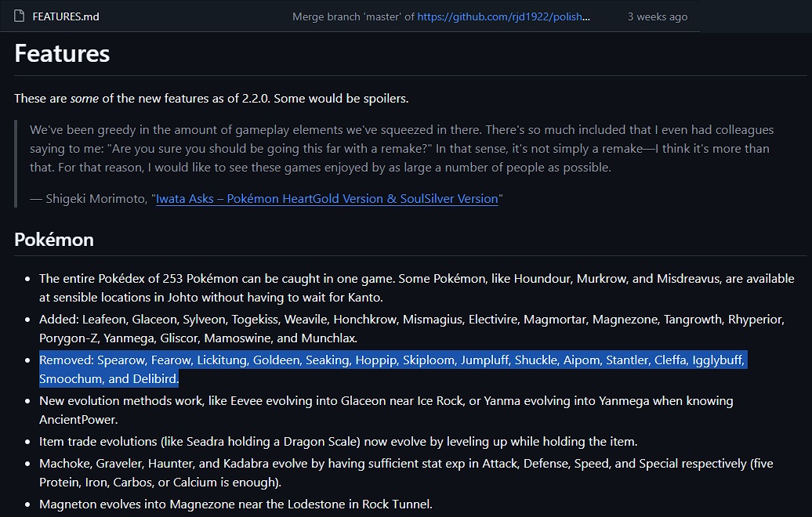Click the "3 weeks ago" commit timestamp
The width and height of the screenshot is (812, 517).
(657, 16)
